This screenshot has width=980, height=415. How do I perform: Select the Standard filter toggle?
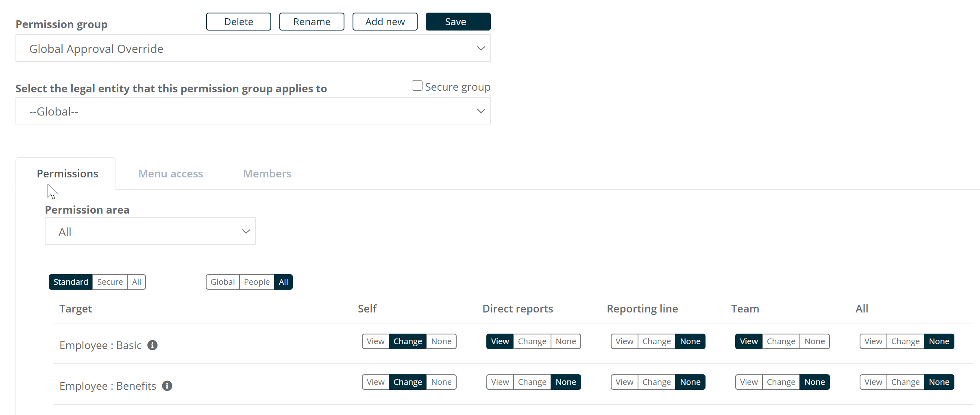tap(71, 282)
